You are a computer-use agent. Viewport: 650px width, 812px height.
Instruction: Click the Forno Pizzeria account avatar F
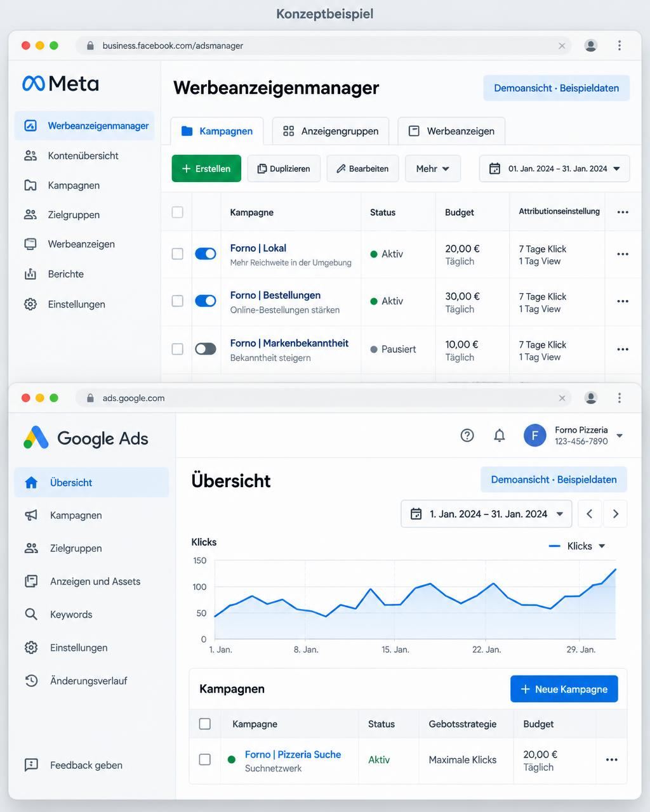click(x=535, y=435)
